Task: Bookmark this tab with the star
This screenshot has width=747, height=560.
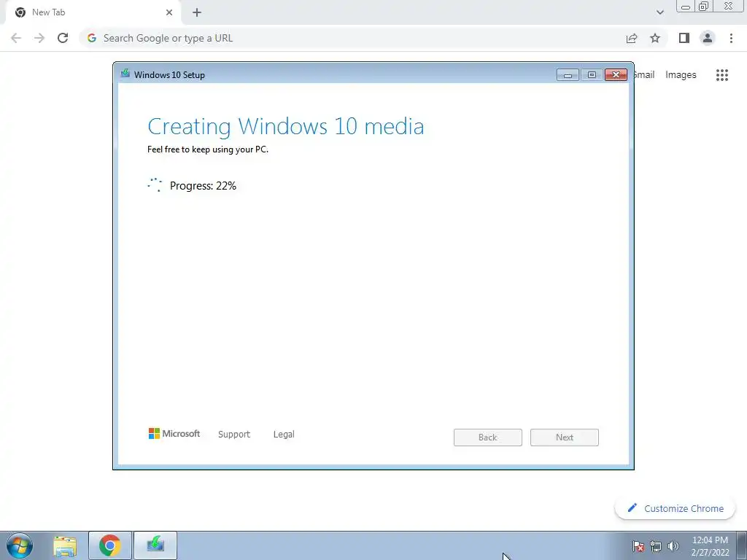Action: pos(655,38)
